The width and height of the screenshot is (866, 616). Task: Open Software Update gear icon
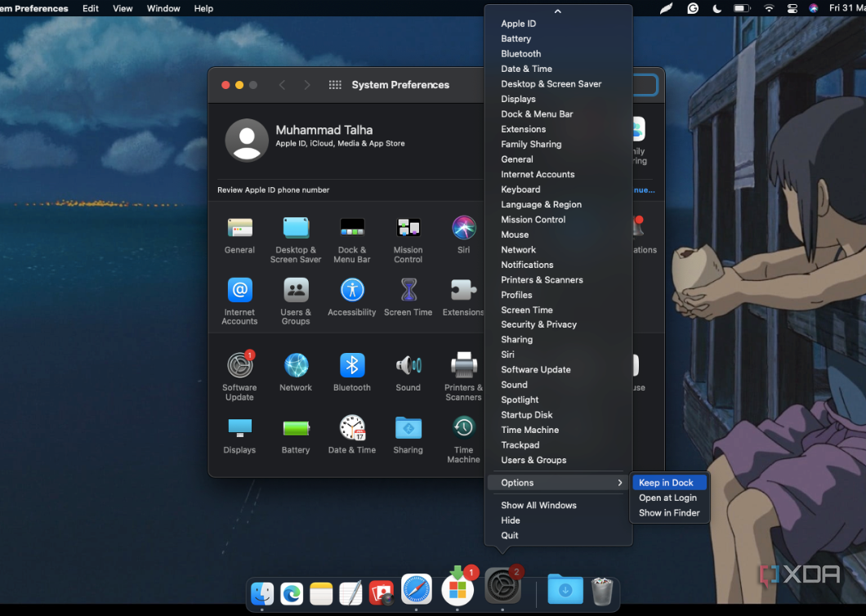pyautogui.click(x=239, y=365)
